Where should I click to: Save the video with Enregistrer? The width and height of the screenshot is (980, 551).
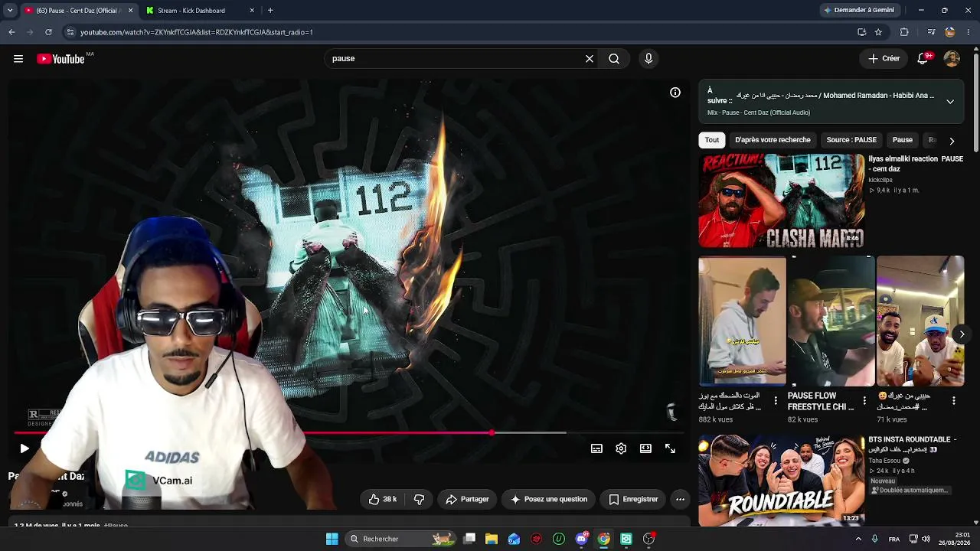click(633, 499)
